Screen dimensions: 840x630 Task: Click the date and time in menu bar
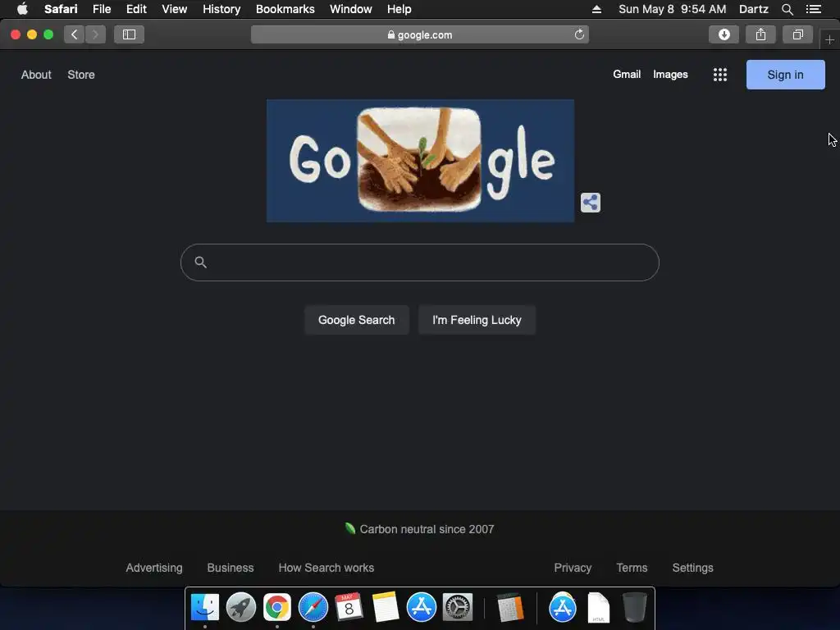point(672,9)
